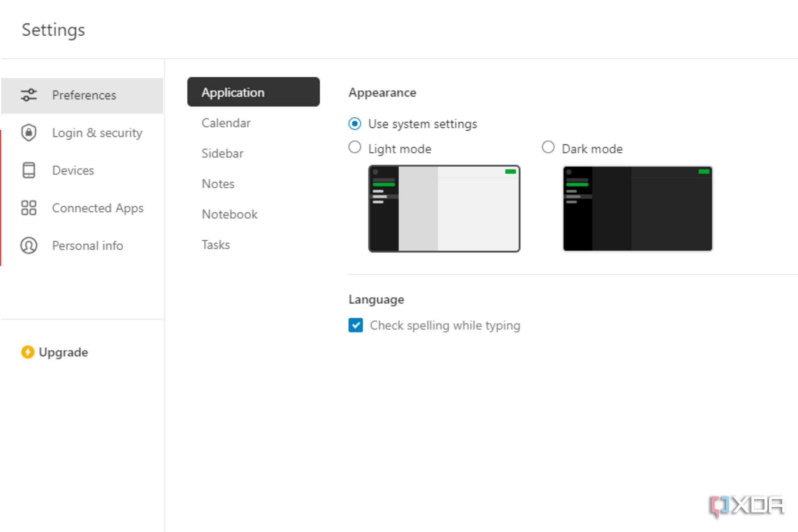The image size is (798, 532).
Task: Open the Tasks preferences tab
Action: [216, 245]
